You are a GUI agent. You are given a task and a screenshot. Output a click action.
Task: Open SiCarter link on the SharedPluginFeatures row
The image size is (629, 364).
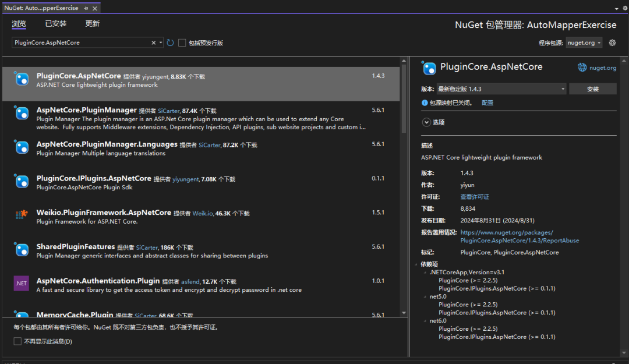click(147, 248)
